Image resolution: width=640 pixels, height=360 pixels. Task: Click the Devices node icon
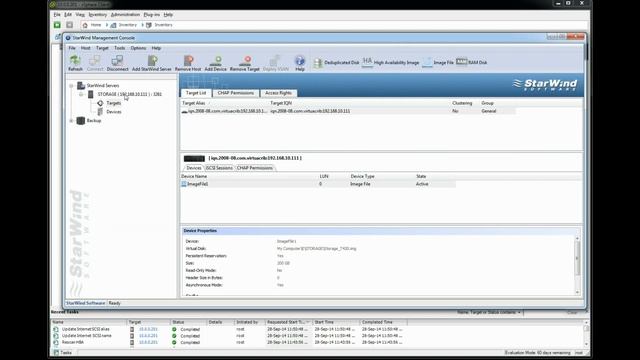tap(100, 112)
